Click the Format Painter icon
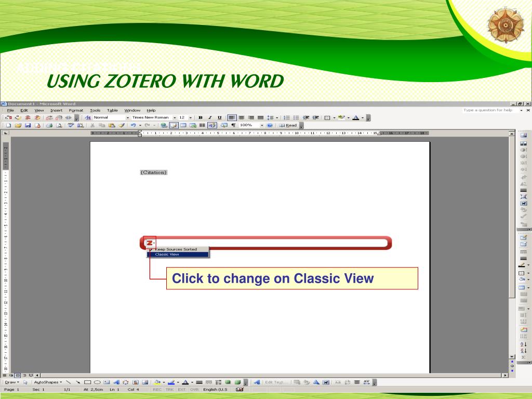This screenshot has width=532, height=399. tap(122, 126)
